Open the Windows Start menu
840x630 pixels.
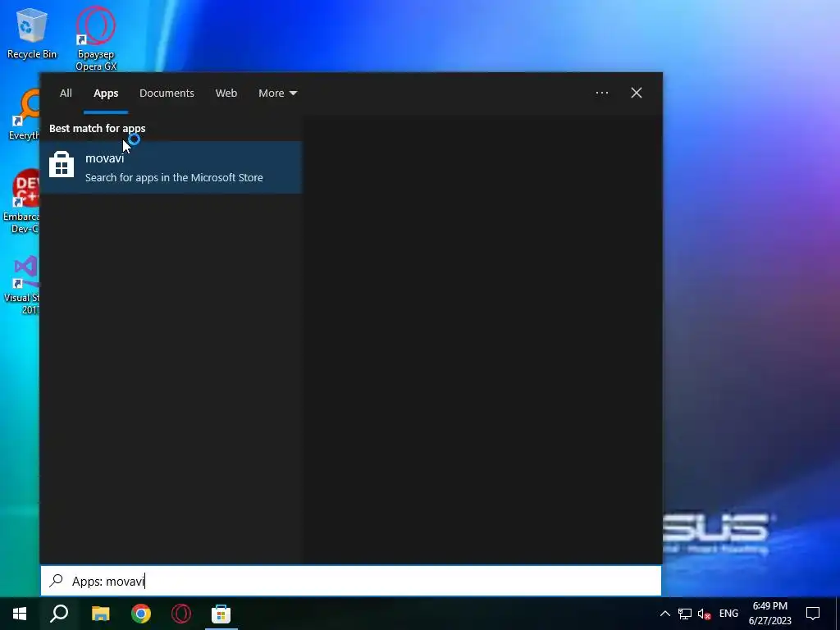click(x=20, y=614)
